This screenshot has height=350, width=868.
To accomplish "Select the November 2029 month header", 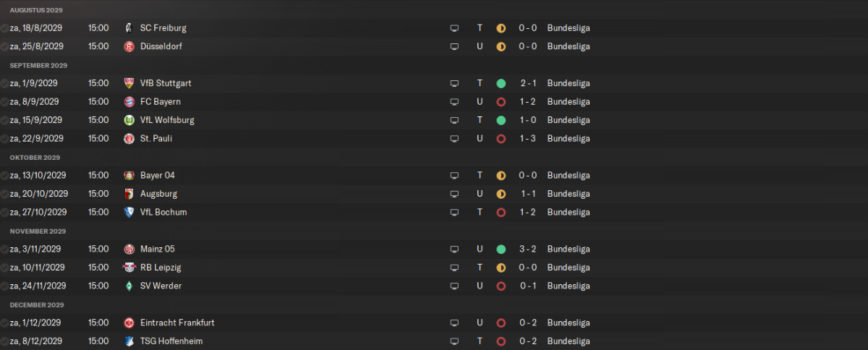I will 37,231.
